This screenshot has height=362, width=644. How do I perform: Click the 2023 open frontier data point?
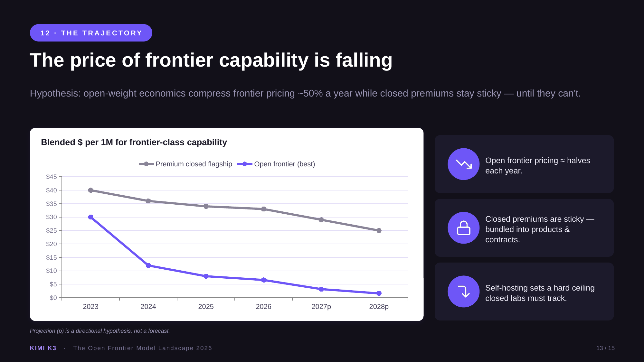click(90, 217)
